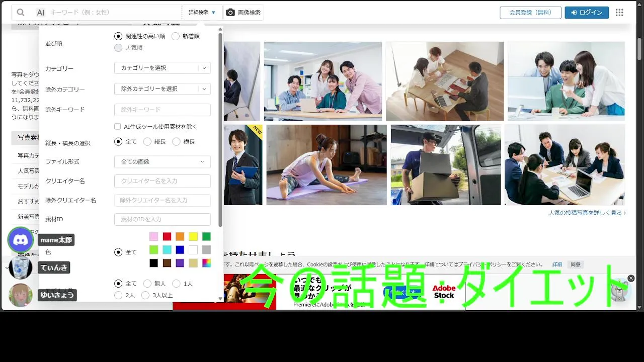Click the ログイン button
This screenshot has height=362, width=644.
587,13
